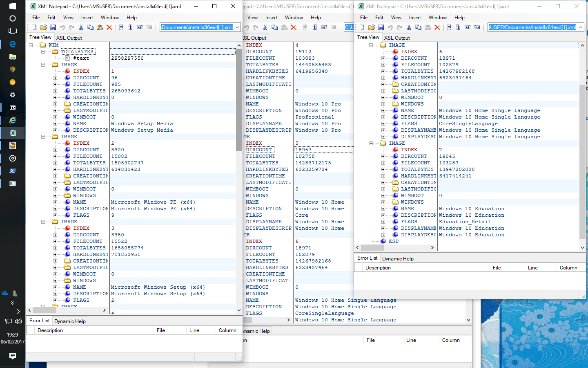The image size is (588, 368).
Task: Collapse top IMAGE node in right window
Action: click(x=371, y=45)
